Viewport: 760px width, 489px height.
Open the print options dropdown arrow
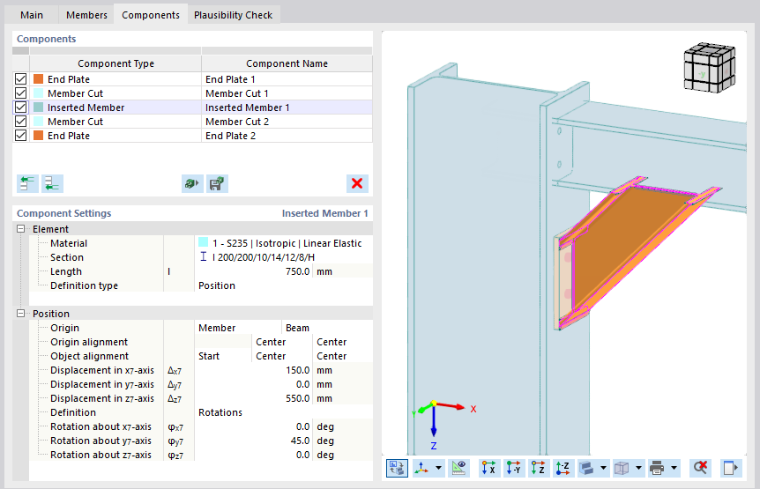674,468
